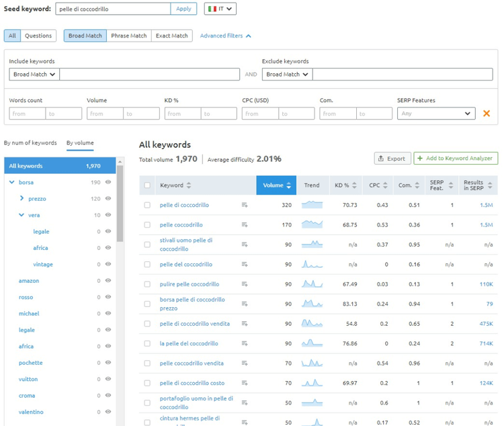View trend chart for 'pulire pelle coccodrillo'

(312, 284)
